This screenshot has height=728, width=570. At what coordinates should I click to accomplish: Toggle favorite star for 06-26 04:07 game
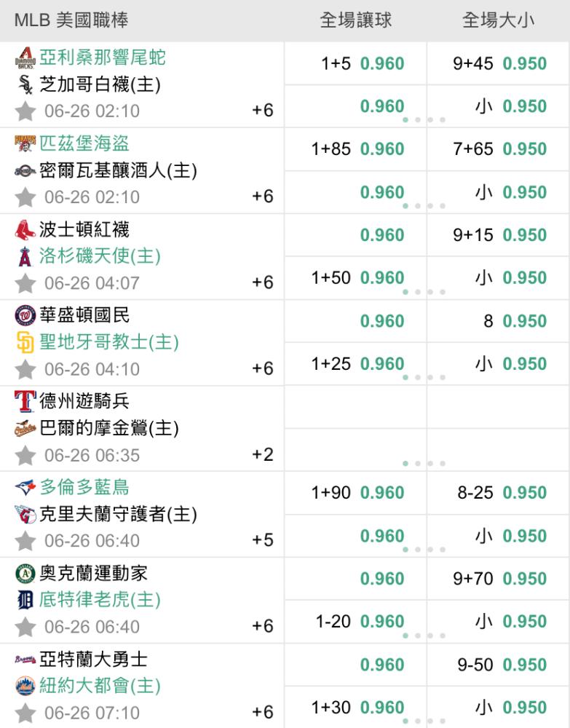(25, 283)
